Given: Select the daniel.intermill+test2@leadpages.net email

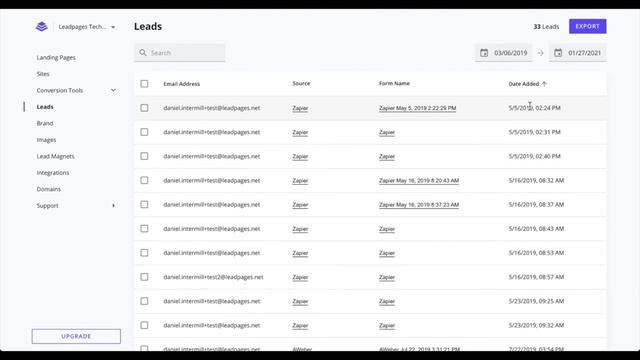Looking at the screenshot, I should 213,277.
